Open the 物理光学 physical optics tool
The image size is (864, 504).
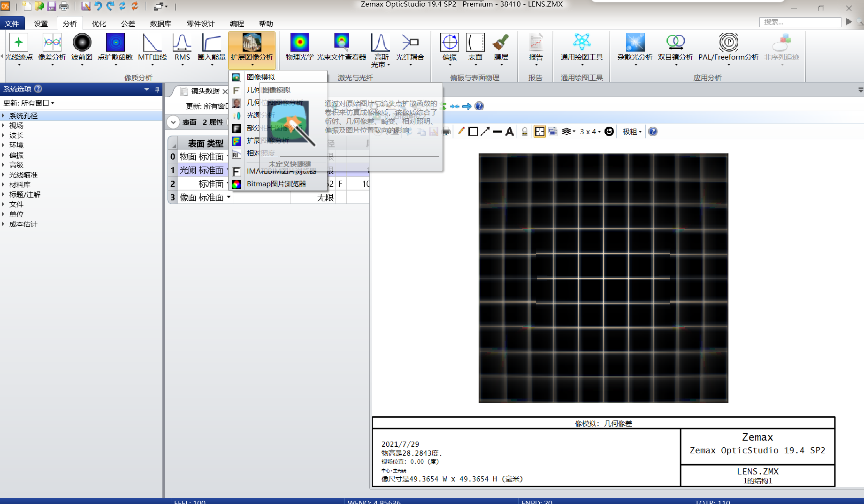pos(299,47)
